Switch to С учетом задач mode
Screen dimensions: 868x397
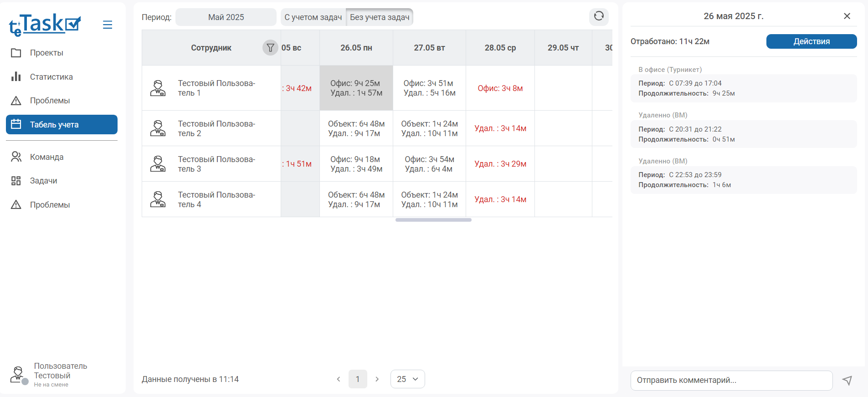click(x=313, y=17)
